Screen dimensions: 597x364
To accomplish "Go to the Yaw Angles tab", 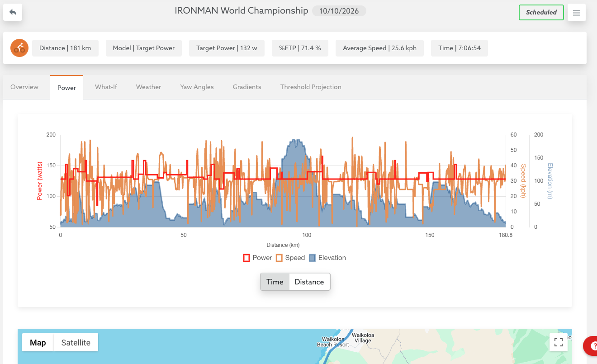I will tap(197, 87).
